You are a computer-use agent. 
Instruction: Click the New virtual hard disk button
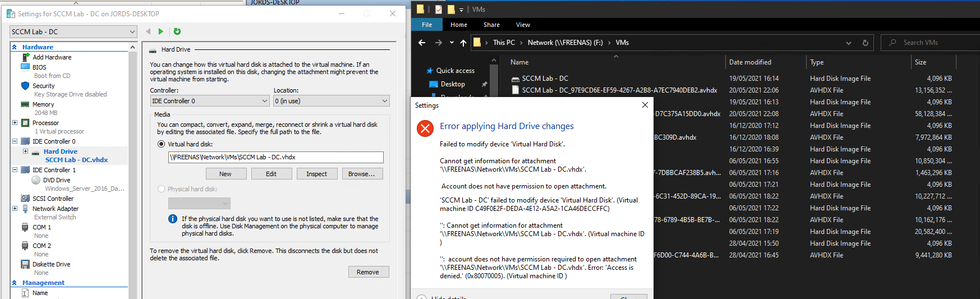(226, 174)
